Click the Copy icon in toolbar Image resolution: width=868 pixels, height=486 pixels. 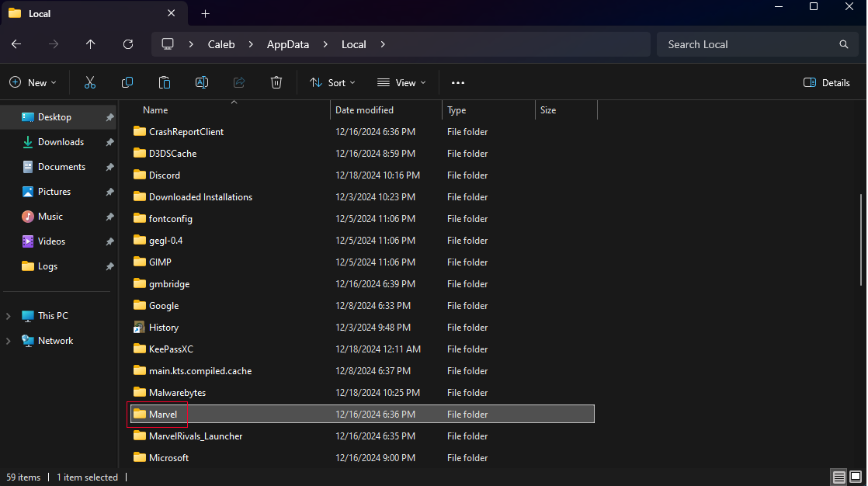(127, 82)
